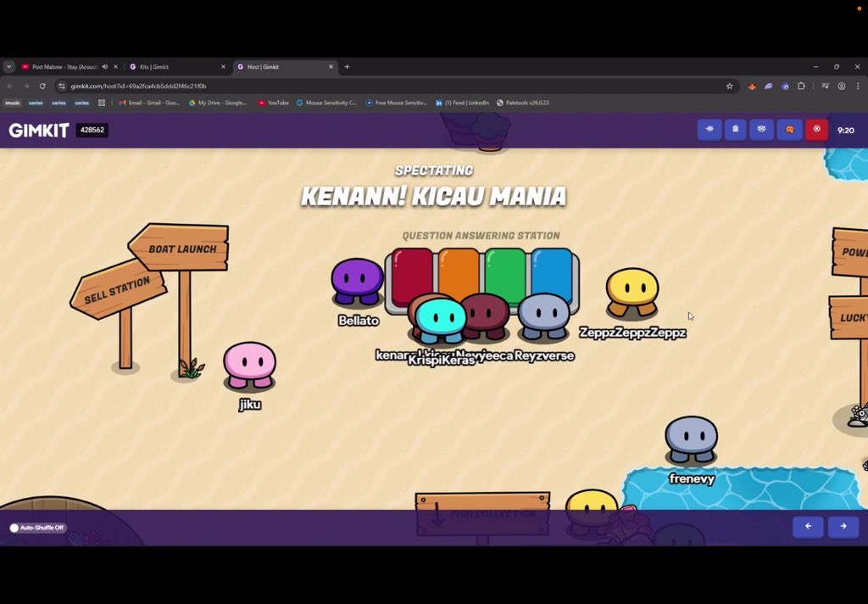Image resolution: width=868 pixels, height=604 pixels.
Task: Mute the Post Malone tab audio icon
Action: [104, 66]
